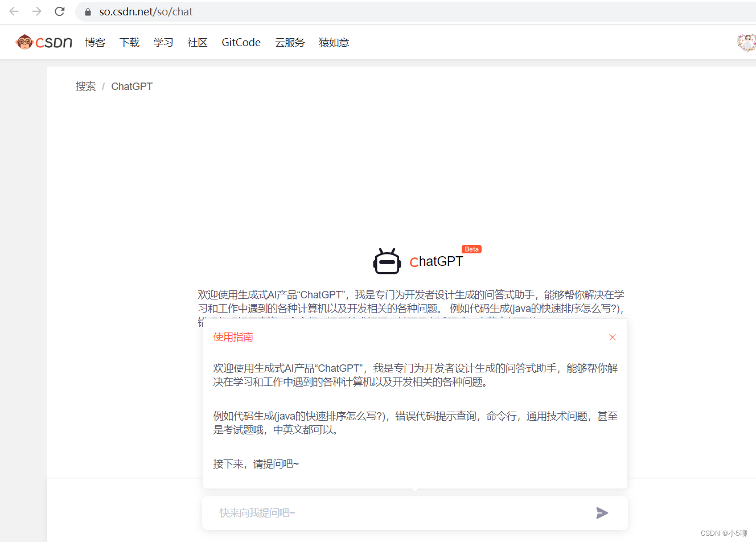The width and height of the screenshot is (756, 542).
Task: Click the padlock site security icon
Action: pyautogui.click(x=88, y=12)
